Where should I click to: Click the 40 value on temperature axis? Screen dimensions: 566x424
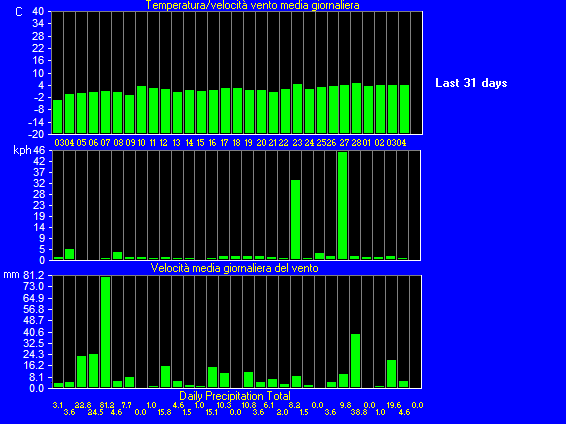click(x=38, y=12)
